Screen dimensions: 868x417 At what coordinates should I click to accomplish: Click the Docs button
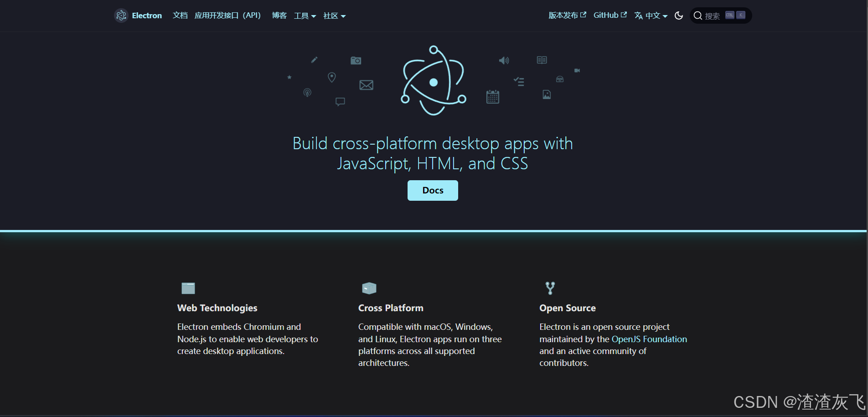pos(433,190)
